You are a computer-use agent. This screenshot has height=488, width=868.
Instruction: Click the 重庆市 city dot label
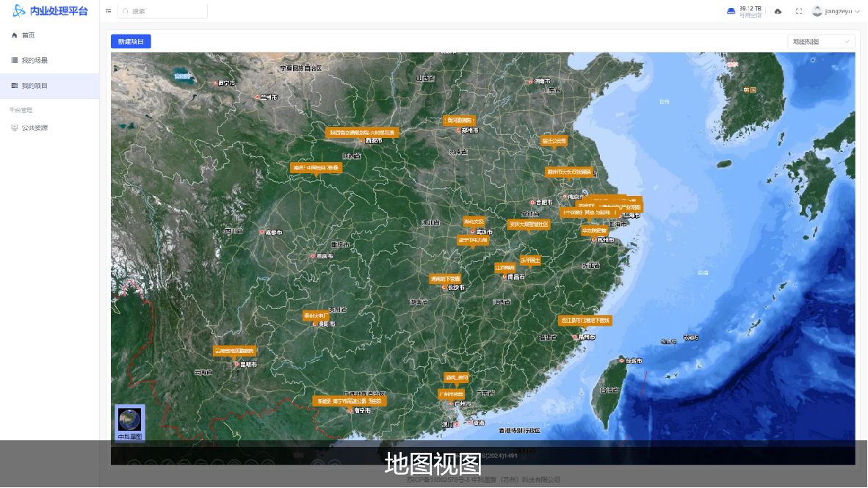[325, 256]
